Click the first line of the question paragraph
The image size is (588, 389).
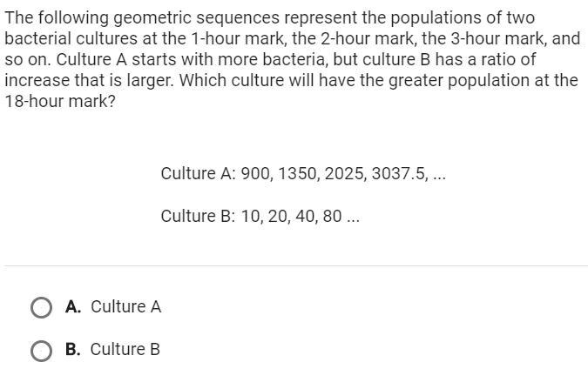[x=269, y=17]
